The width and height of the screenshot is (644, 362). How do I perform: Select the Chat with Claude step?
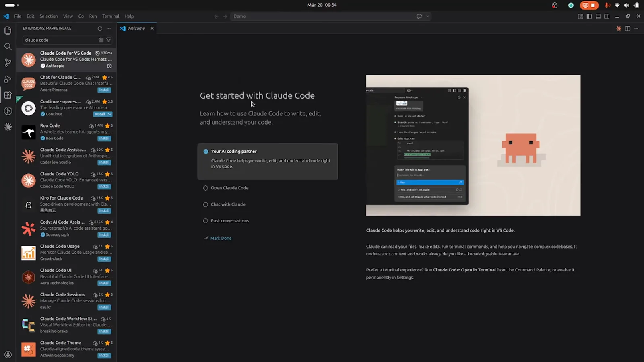click(x=228, y=204)
